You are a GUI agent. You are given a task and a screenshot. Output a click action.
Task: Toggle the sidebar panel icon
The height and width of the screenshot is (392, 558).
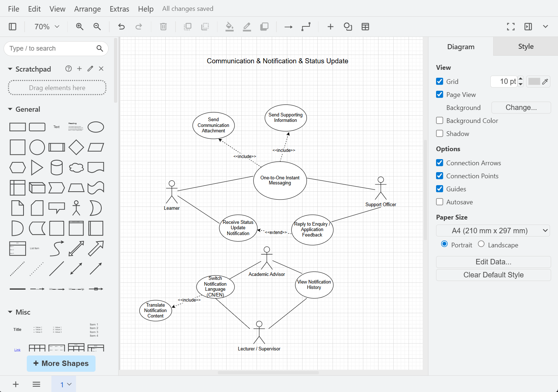(13, 27)
